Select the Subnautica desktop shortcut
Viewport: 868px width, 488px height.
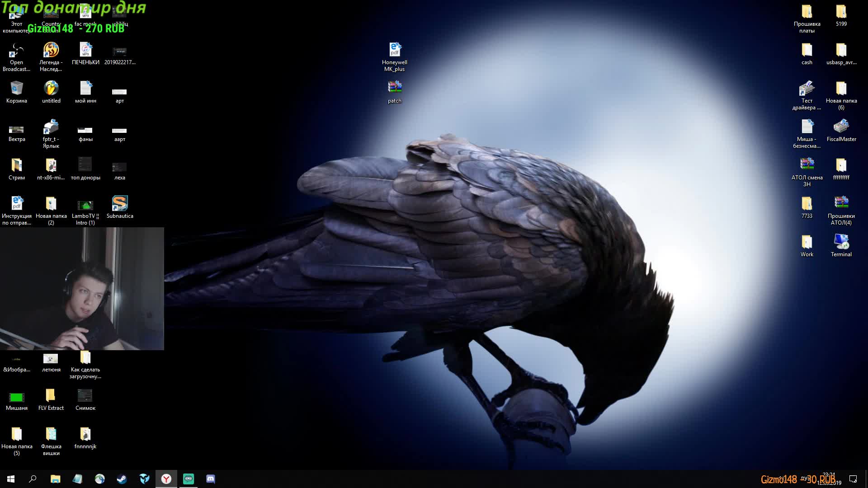[x=120, y=204]
